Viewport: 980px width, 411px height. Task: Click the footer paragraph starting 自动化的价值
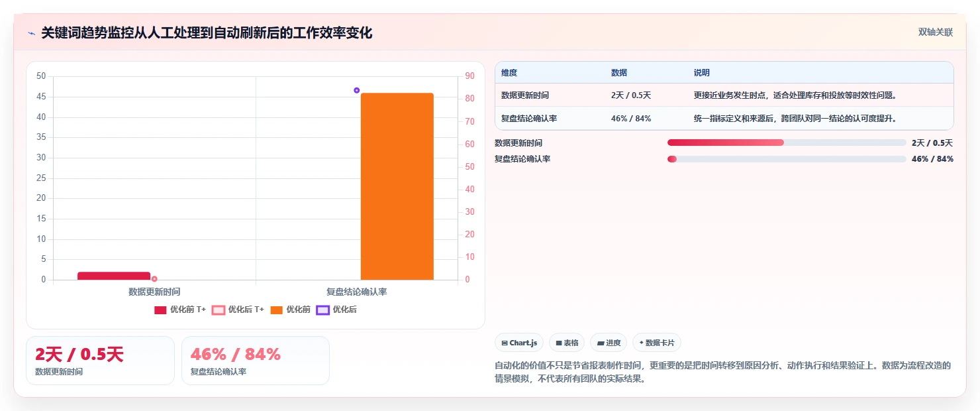723,372
